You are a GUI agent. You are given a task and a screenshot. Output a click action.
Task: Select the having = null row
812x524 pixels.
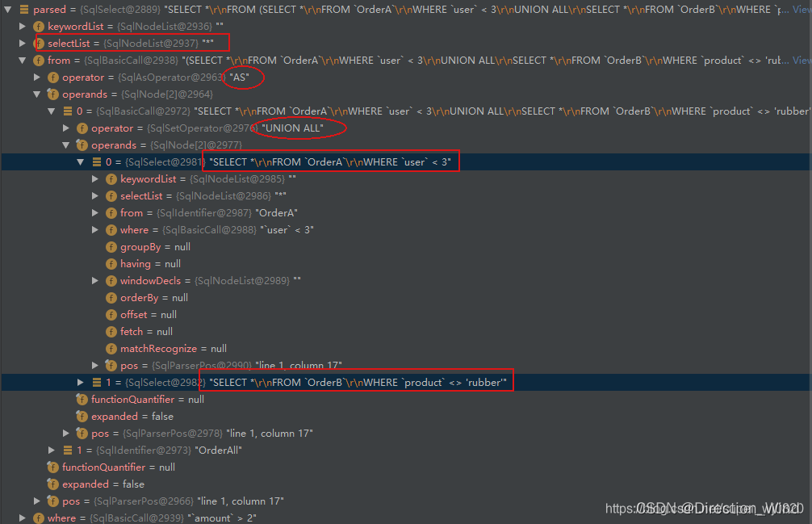point(406,264)
